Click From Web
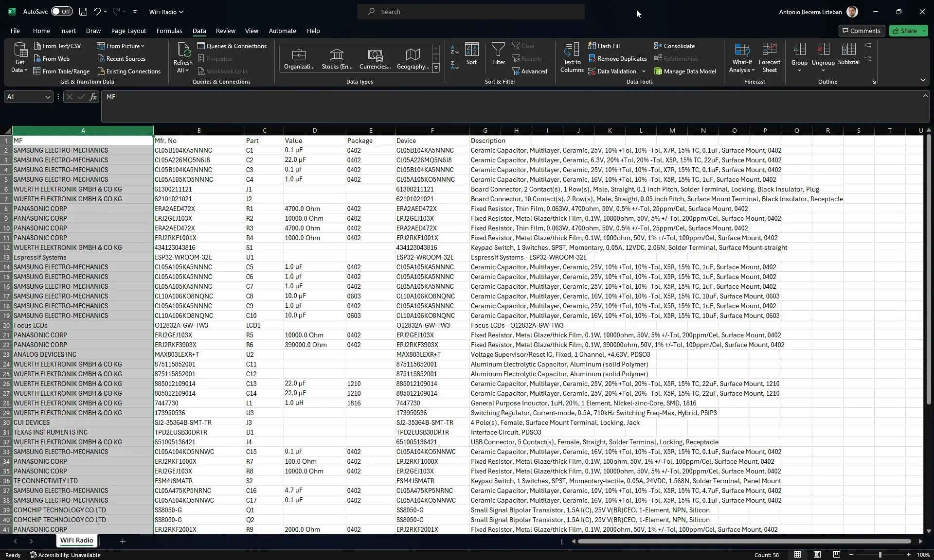Viewport: 934px width, 560px height. coord(52,58)
